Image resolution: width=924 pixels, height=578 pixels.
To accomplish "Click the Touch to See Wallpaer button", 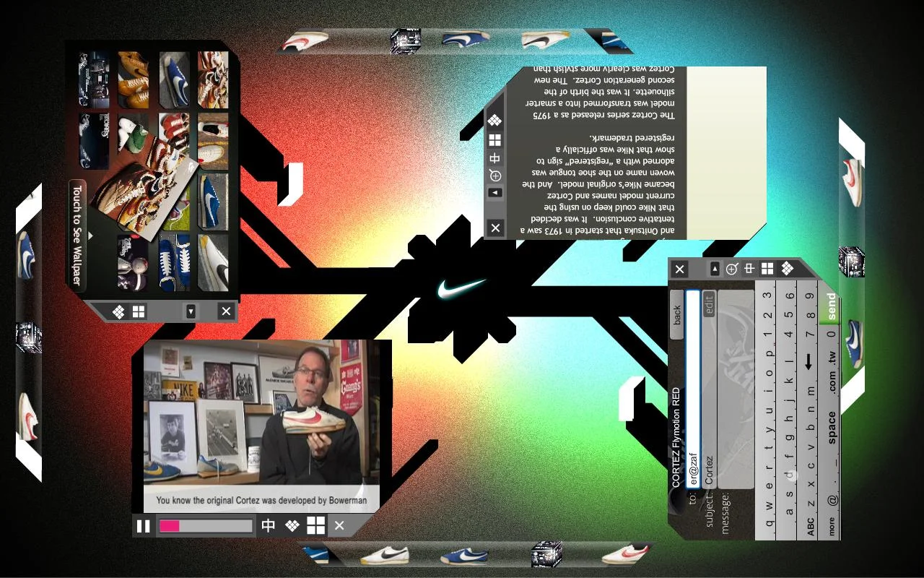I will (77, 236).
